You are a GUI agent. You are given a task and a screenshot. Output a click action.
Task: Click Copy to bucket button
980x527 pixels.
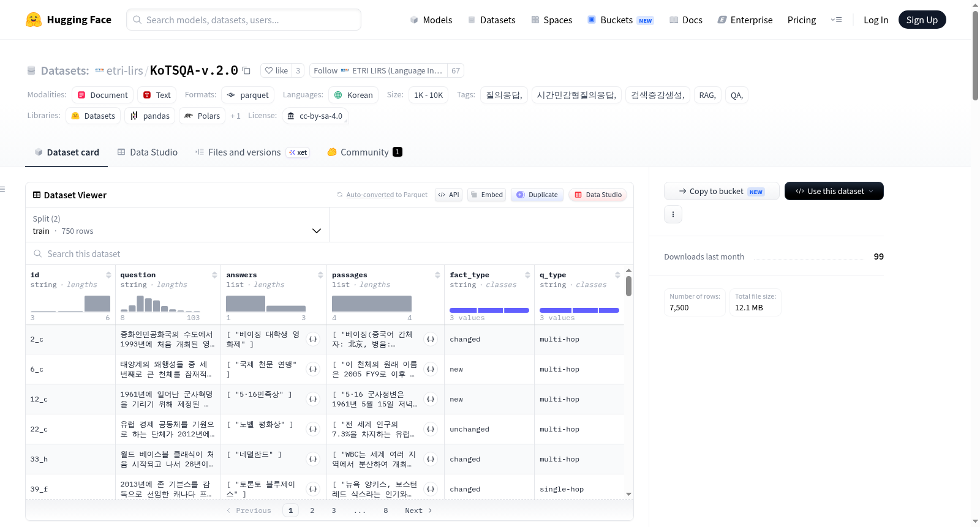(x=722, y=191)
